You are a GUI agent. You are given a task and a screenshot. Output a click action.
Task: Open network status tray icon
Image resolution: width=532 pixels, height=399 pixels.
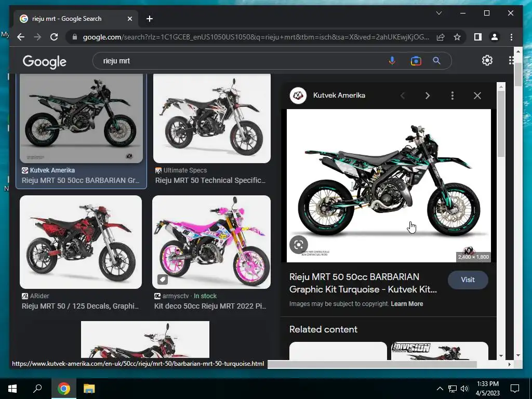[x=453, y=389]
